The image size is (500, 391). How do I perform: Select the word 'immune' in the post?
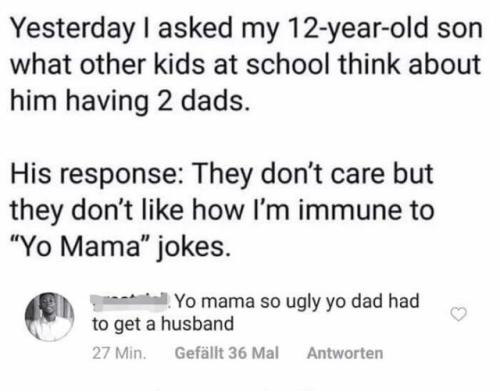[352, 211]
